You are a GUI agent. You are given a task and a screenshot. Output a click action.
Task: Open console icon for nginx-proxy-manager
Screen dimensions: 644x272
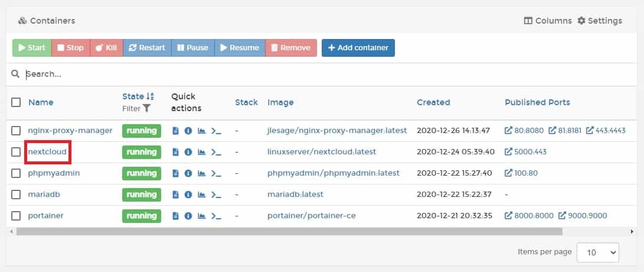click(216, 131)
